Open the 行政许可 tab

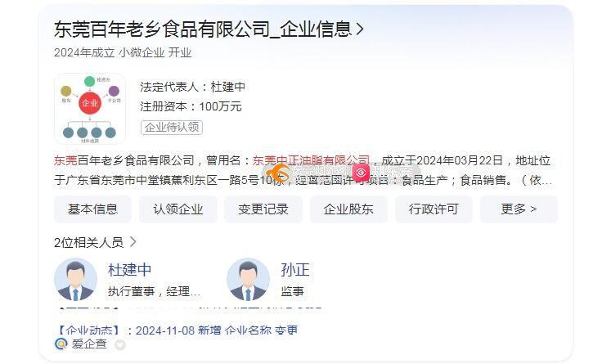click(x=434, y=209)
